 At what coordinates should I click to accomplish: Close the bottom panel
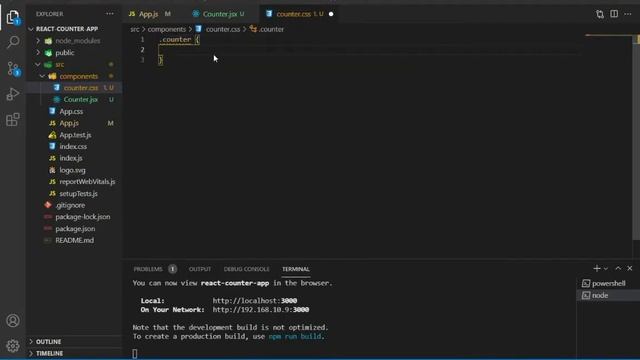pos(629,268)
